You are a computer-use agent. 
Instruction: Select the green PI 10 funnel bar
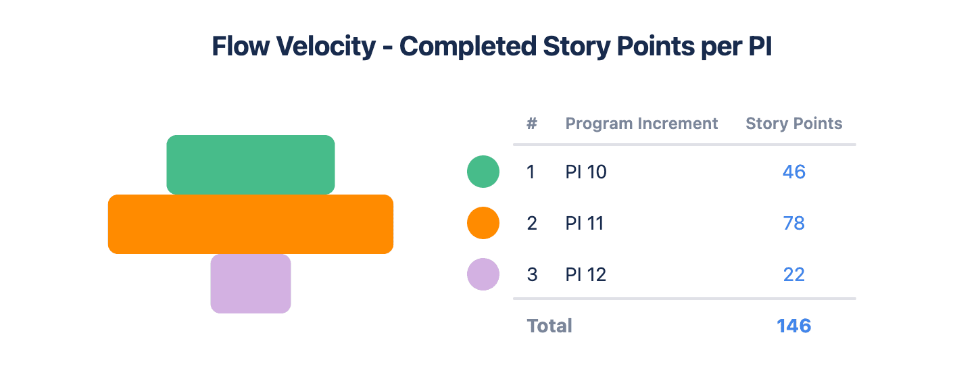[x=251, y=165]
